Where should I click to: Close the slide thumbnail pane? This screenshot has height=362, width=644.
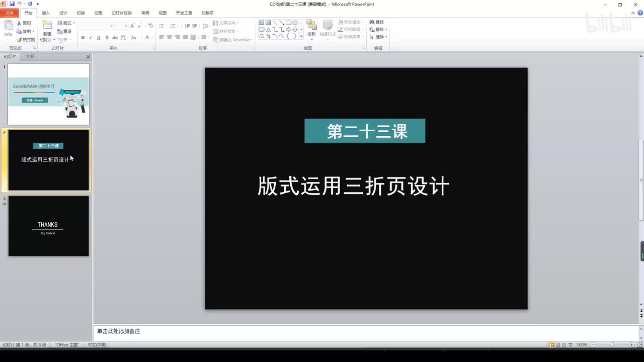(88, 57)
